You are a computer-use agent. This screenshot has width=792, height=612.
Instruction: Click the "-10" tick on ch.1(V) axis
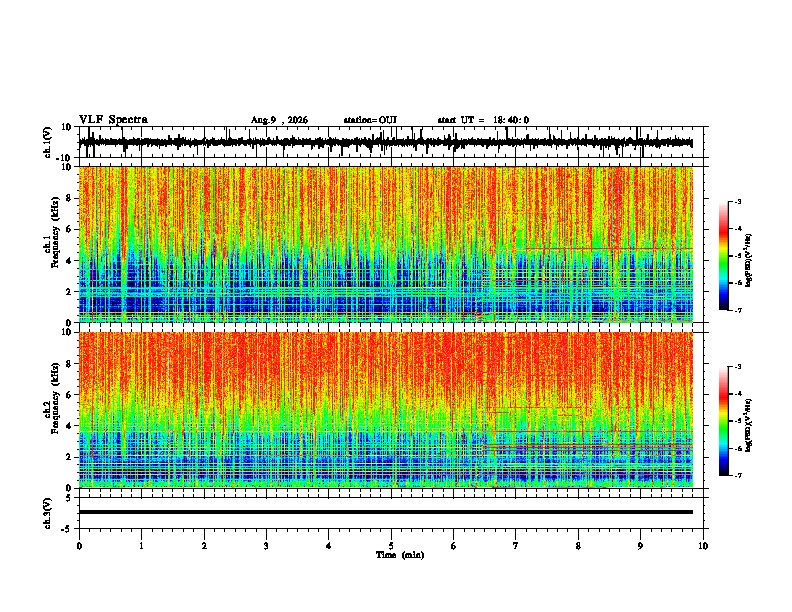(65, 158)
